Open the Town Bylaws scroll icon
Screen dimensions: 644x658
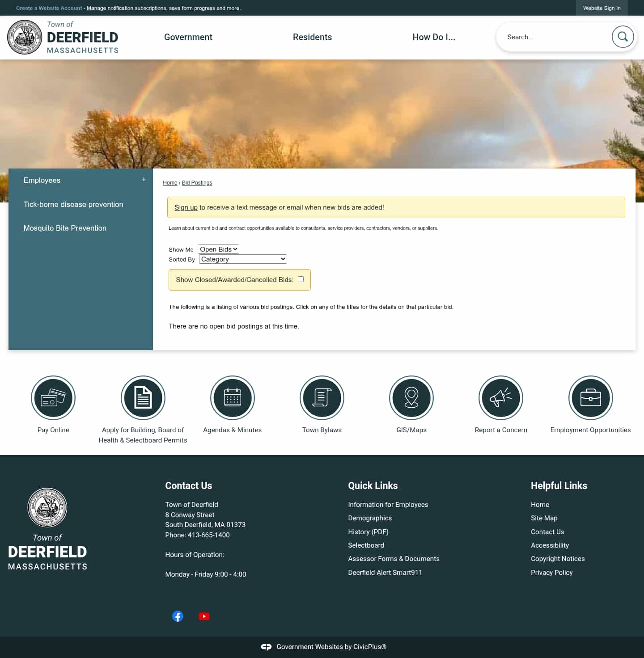[322, 398]
